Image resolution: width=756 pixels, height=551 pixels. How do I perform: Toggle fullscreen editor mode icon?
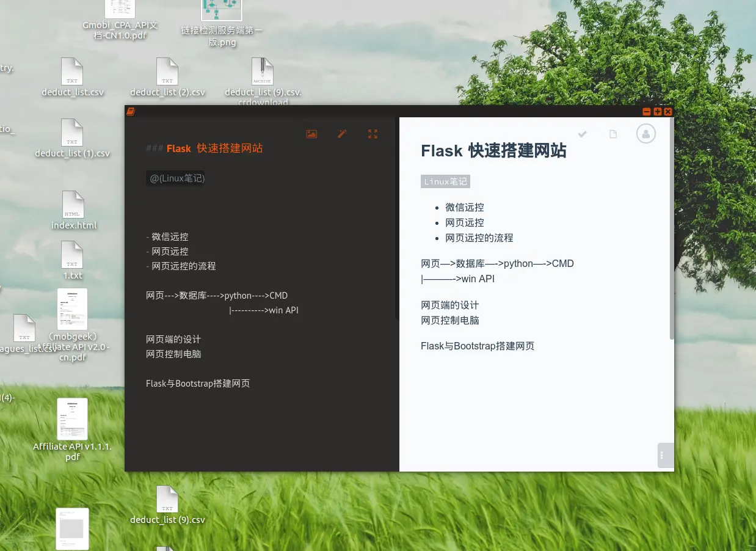point(373,134)
